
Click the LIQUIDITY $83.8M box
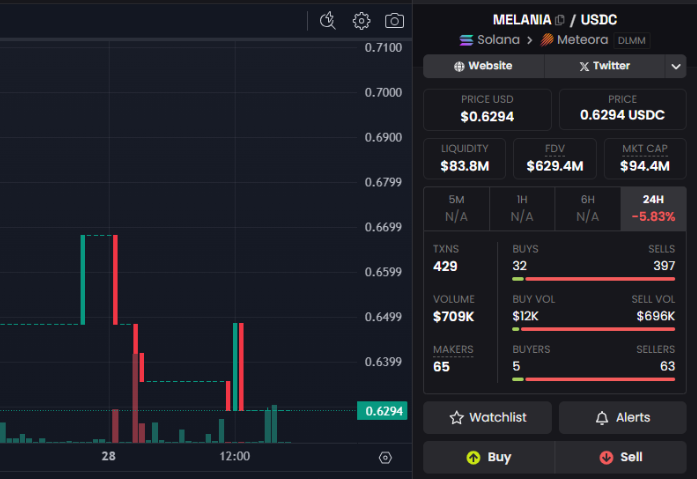[x=465, y=159]
